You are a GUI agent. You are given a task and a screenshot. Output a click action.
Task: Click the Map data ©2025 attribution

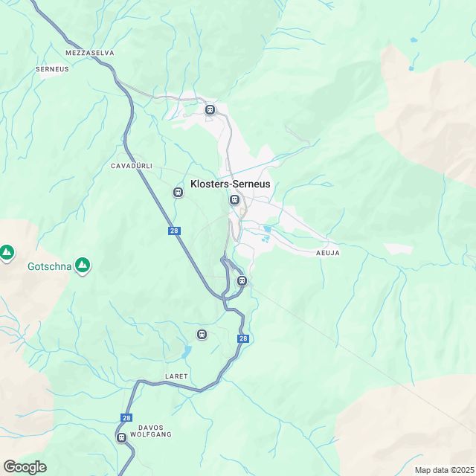click(445, 470)
